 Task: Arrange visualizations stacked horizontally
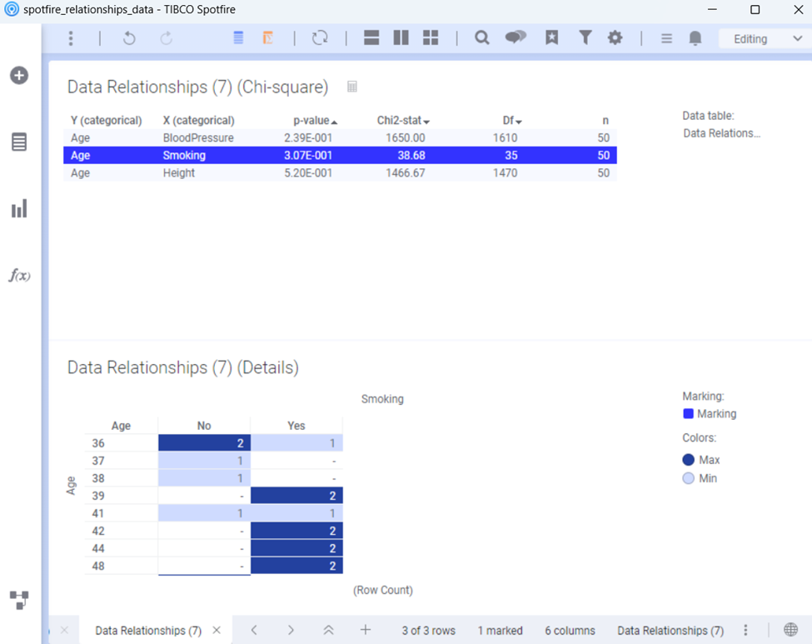(371, 37)
